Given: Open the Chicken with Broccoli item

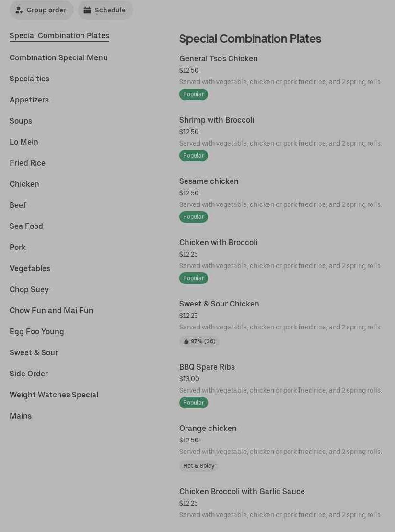Looking at the screenshot, I should pos(218,242).
